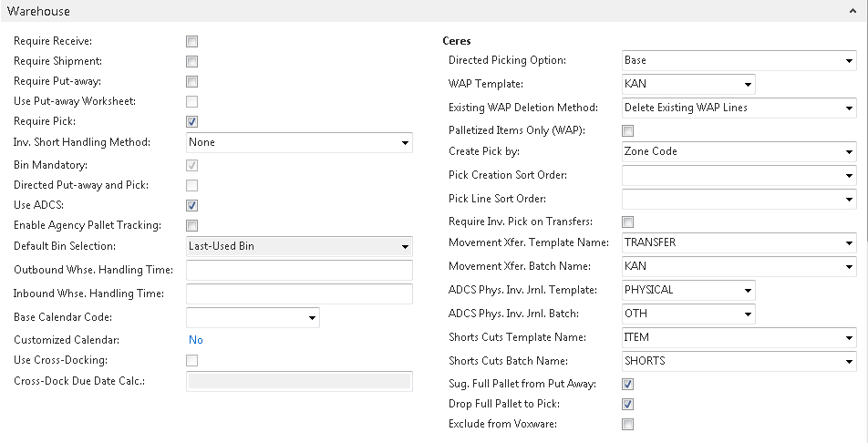Enable Exclude from Voxware checkbox
This screenshot has height=443, width=868.
(x=627, y=424)
